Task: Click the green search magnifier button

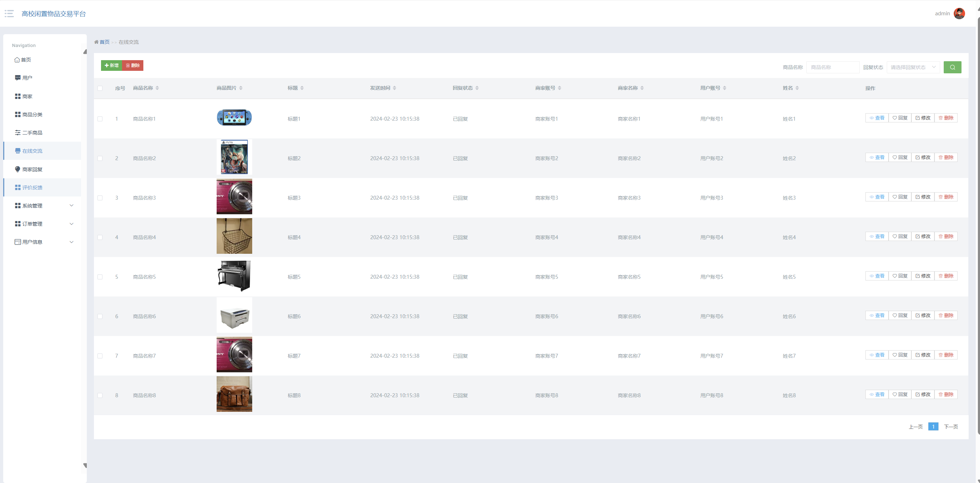Action: (952, 67)
